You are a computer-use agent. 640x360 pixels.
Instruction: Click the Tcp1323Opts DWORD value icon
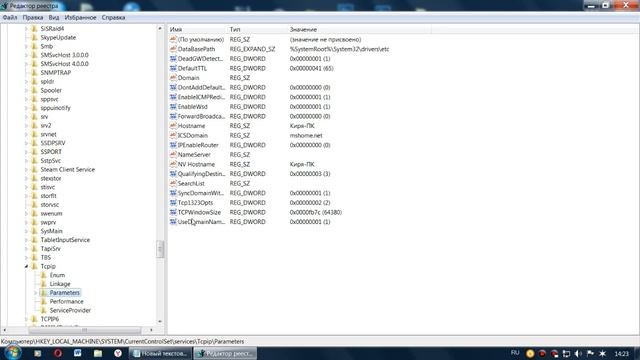click(173, 202)
